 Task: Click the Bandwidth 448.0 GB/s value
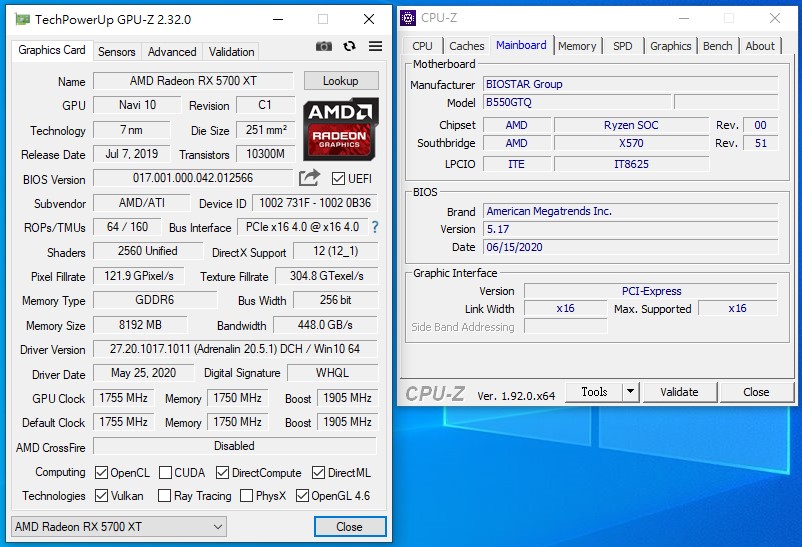[326, 325]
